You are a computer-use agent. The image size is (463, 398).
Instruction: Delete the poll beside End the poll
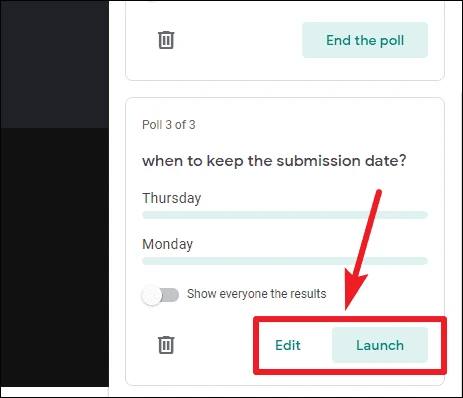166,40
